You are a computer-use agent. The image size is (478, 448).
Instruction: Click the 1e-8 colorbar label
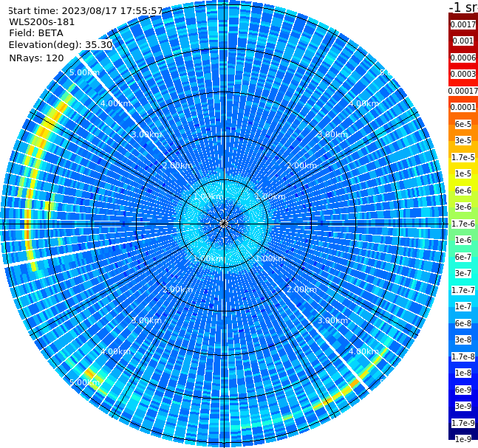click(463, 373)
